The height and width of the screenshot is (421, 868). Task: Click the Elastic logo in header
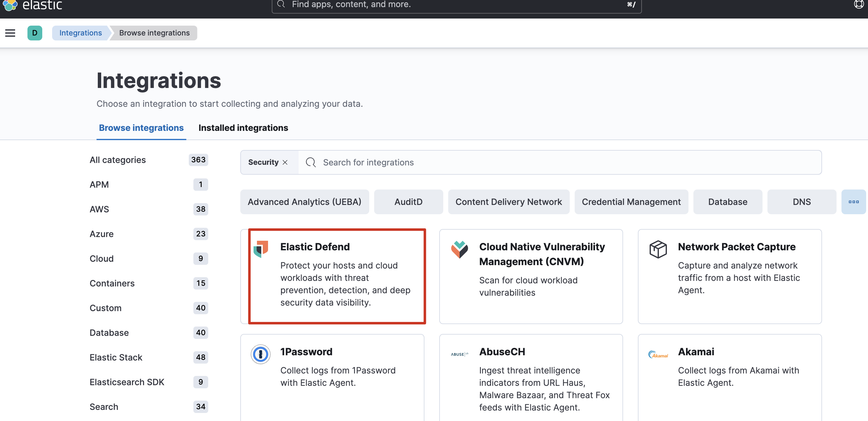32,5
